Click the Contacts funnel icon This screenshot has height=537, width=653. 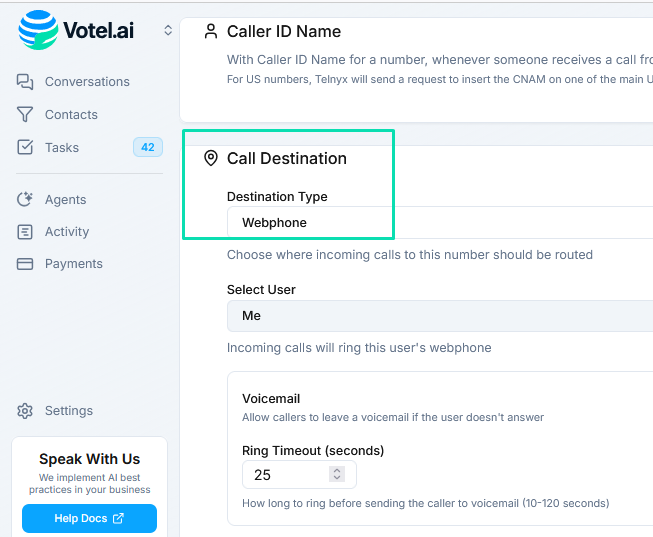[25, 115]
